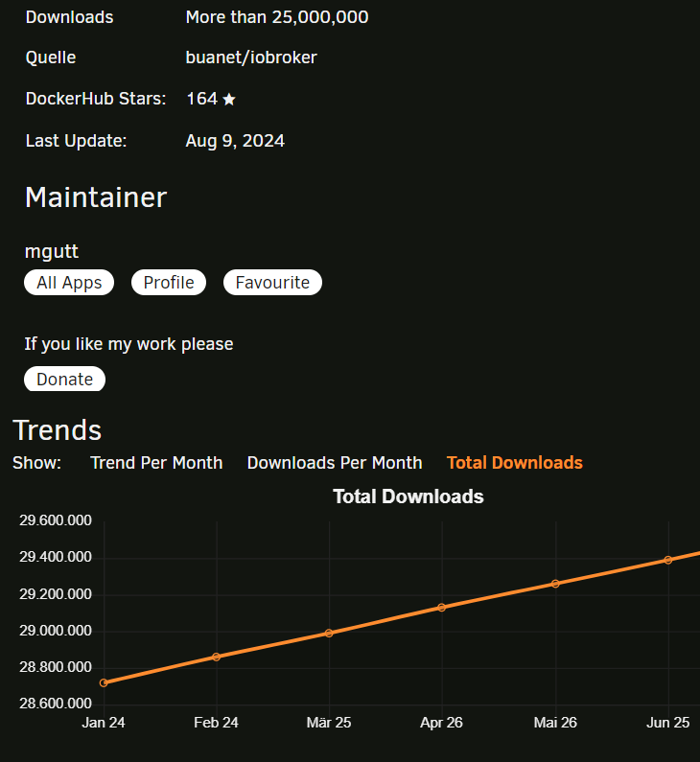Click the Donate button

tap(64, 380)
